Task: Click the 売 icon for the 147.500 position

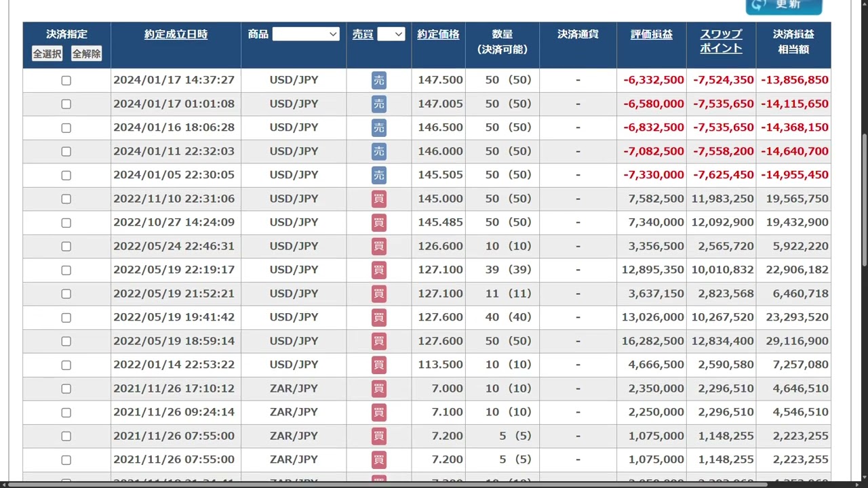Action: click(x=378, y=80)
